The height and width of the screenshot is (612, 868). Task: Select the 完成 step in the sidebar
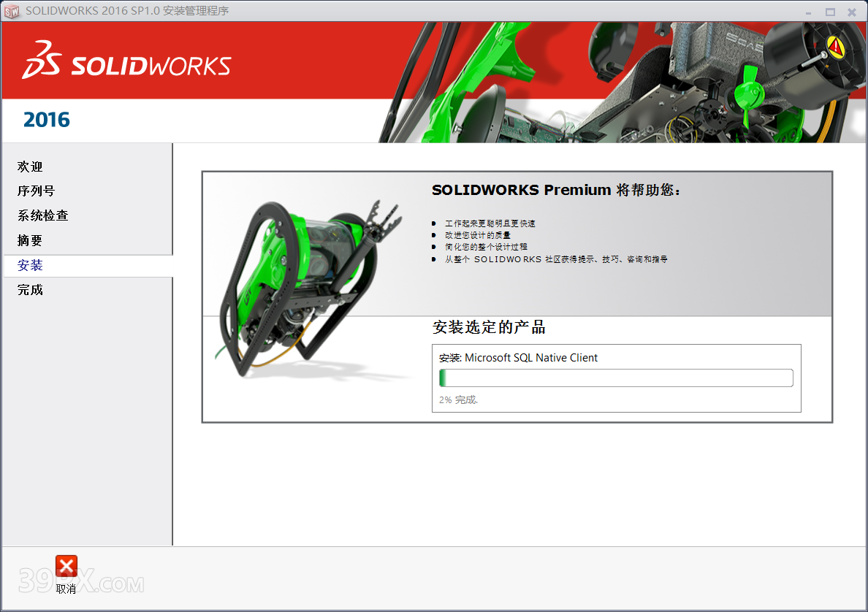pos(29,290)
